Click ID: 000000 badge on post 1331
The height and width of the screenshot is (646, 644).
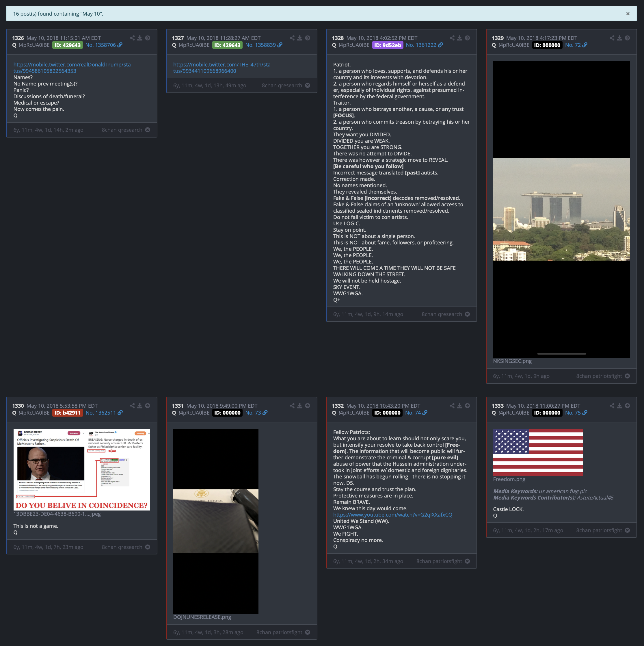click(x=227, y=413)
